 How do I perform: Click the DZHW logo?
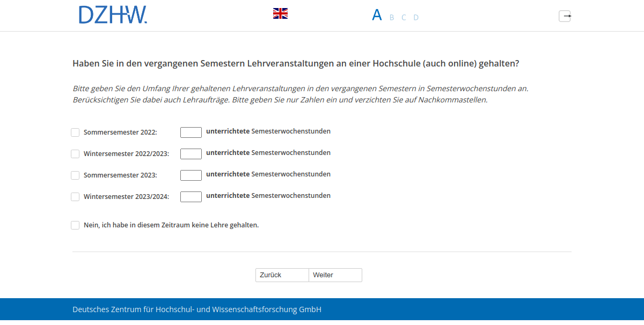coord(113,15)
